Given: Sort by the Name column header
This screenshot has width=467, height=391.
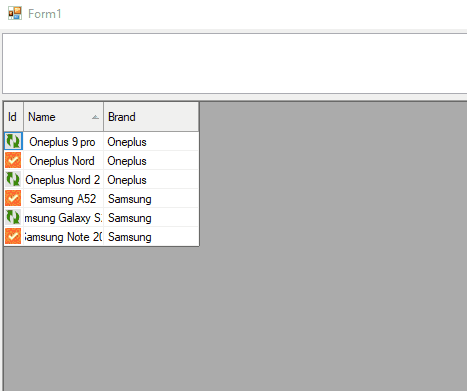Looking at the screenshot, I should pos(63,117).
